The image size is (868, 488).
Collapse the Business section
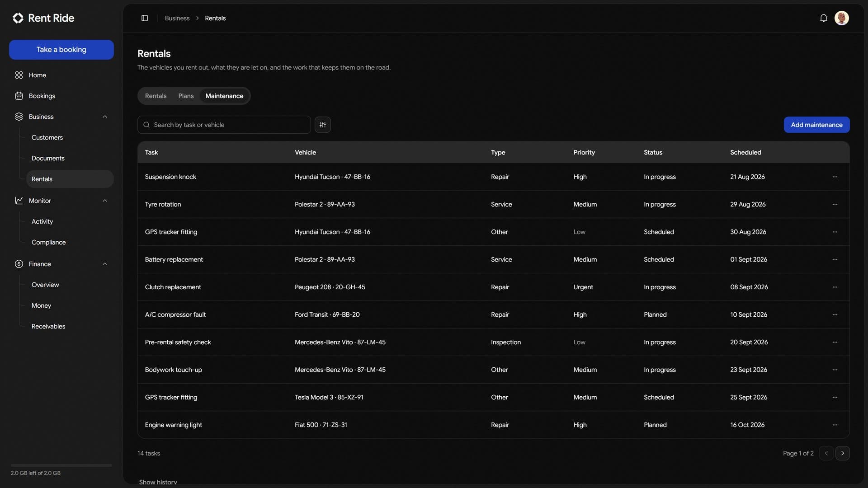pyautogui.click(x=105, y=117)
